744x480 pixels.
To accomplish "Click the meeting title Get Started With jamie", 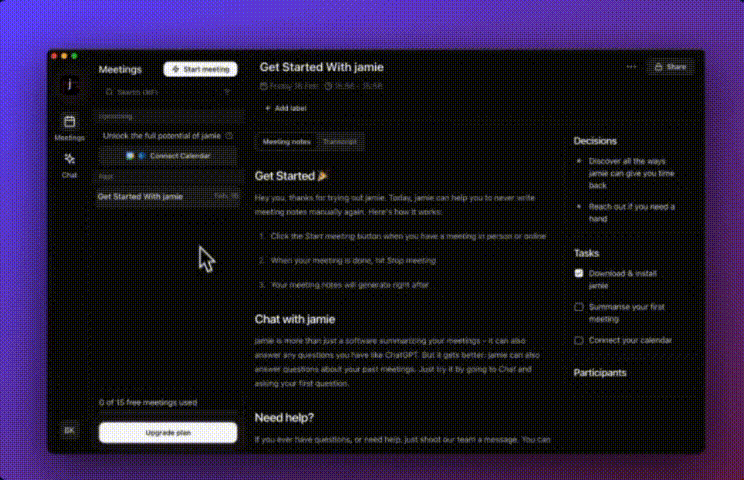I will coord(321,67).
